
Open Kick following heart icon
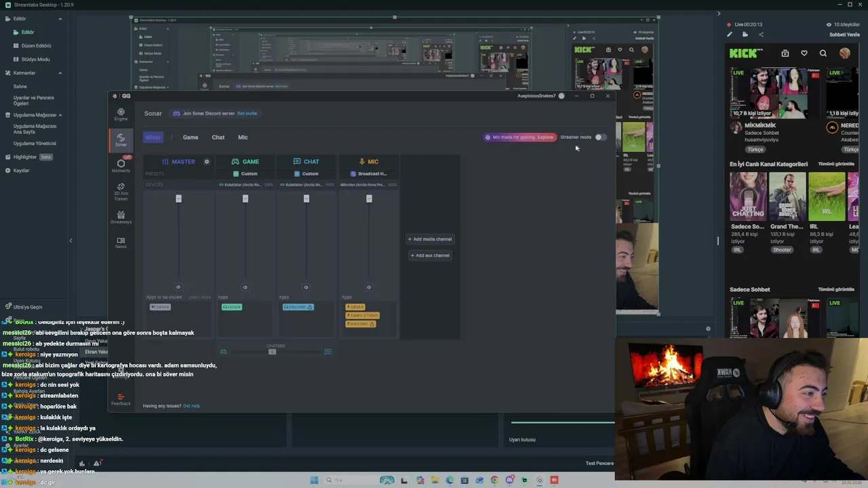click(804, 53)
